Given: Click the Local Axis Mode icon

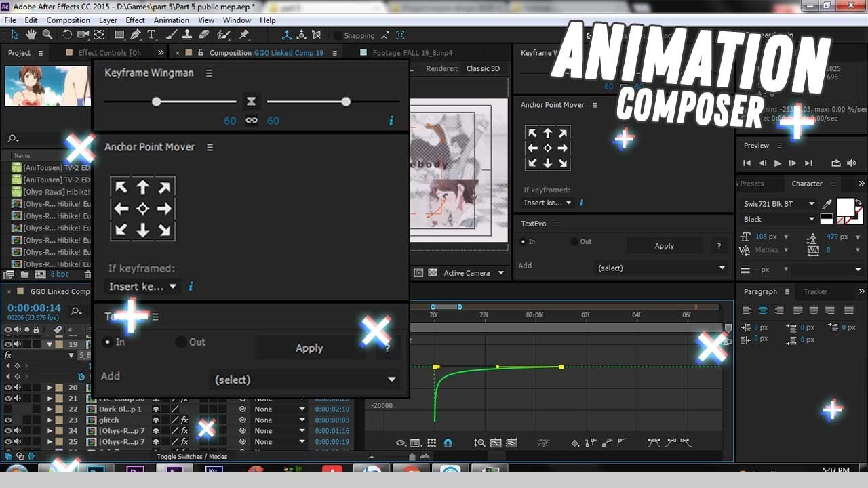Looking at the screenshot, I should pyautogui.click(x=286, y=35).
